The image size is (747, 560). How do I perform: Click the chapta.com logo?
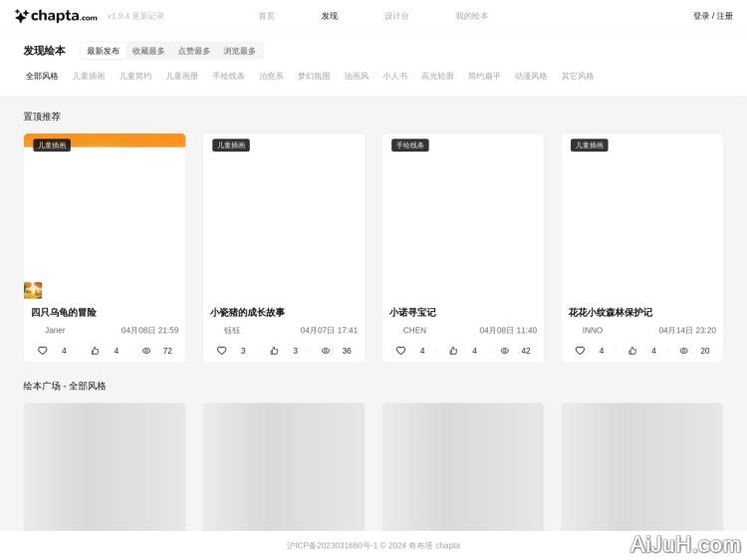56,16
